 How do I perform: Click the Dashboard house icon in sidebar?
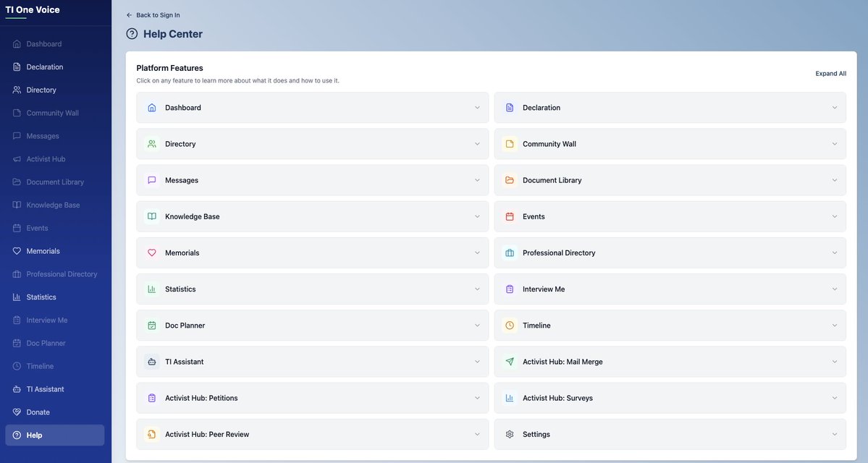point(17,43)
